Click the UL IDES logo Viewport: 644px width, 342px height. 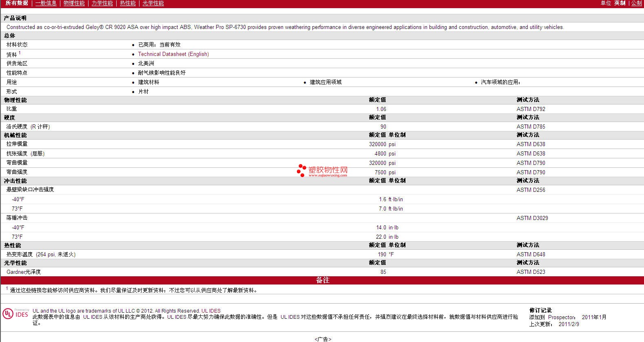(15, 313)
